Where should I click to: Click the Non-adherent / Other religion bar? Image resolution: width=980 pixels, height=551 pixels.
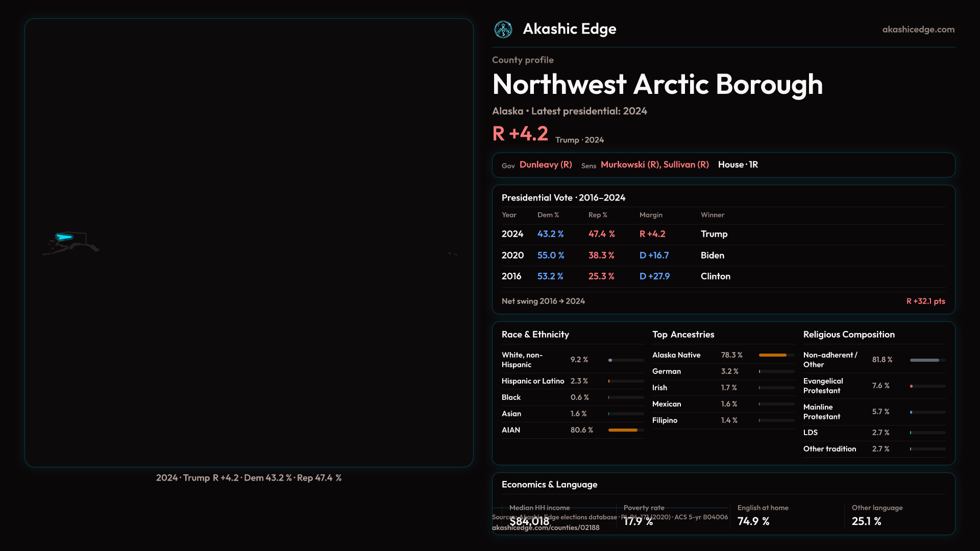(x=924, y=360)
